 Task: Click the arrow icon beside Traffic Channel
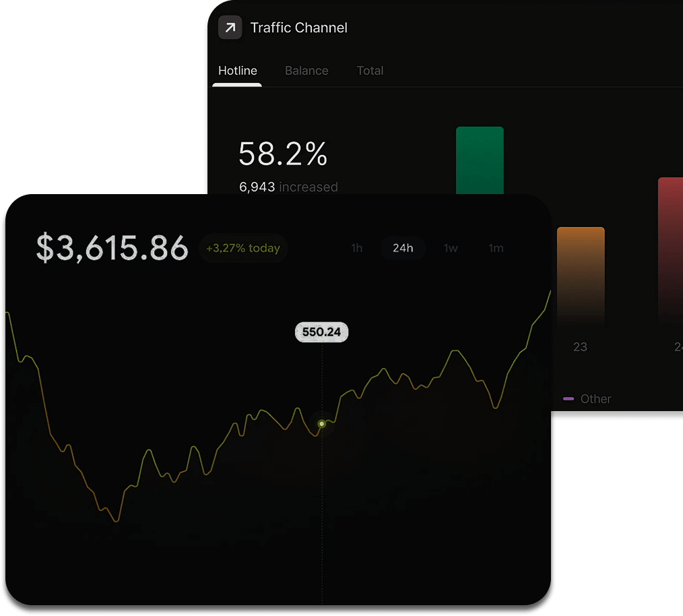[230, 28]
